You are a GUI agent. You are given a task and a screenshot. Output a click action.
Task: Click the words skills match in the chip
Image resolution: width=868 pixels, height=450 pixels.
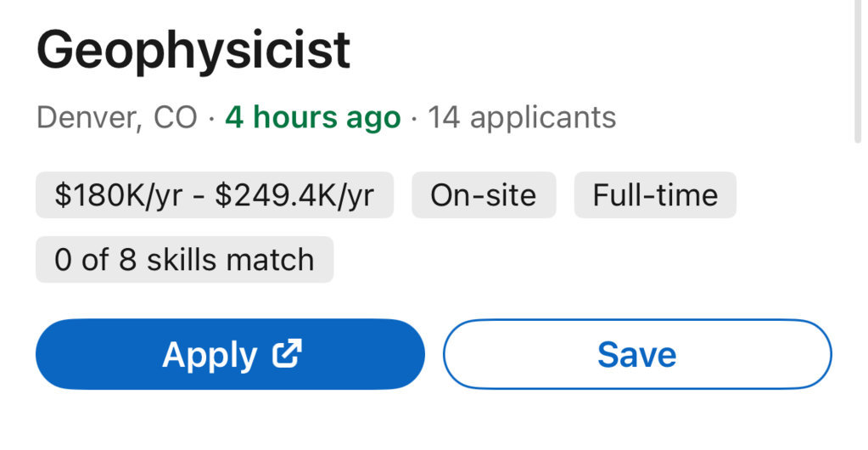point(230,259)
